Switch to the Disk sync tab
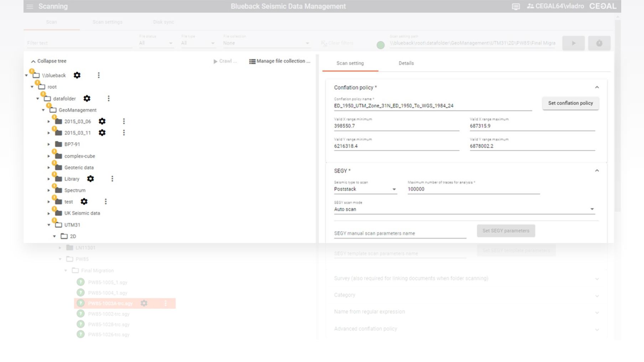 163,22
